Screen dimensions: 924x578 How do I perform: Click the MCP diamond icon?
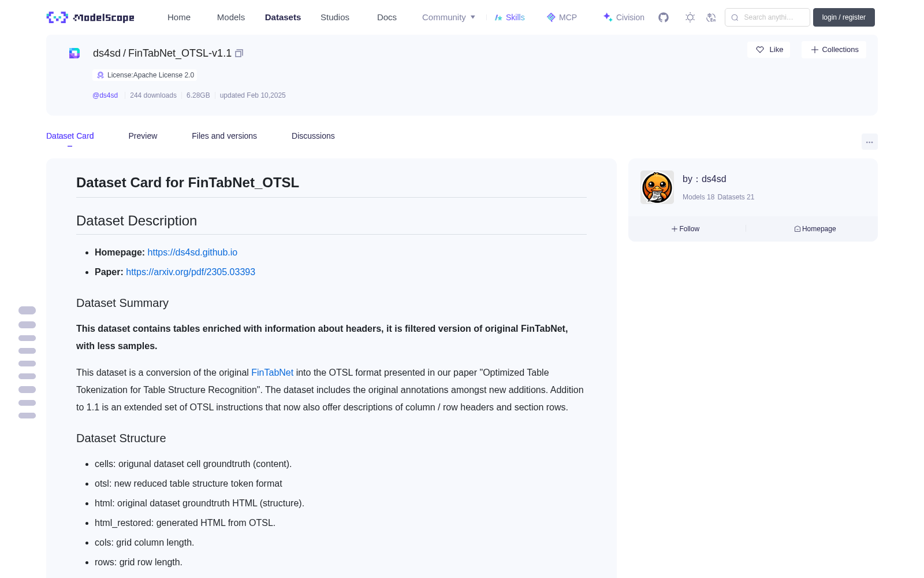(x=551, y=17)
